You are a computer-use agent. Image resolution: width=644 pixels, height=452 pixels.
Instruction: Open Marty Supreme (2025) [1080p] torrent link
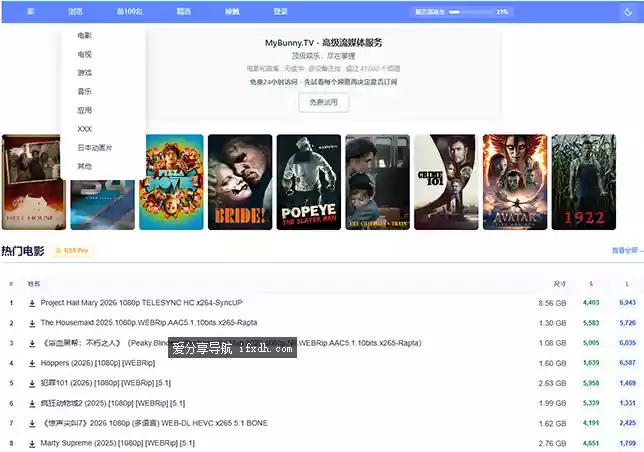pyautogui.click(x=117, y=443)
